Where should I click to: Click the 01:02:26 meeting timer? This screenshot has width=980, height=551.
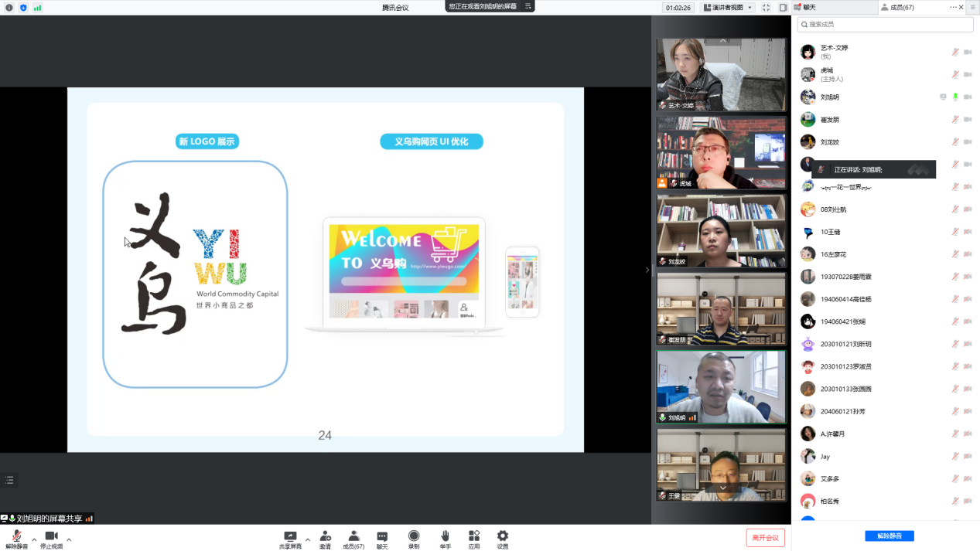pos(678,7)
